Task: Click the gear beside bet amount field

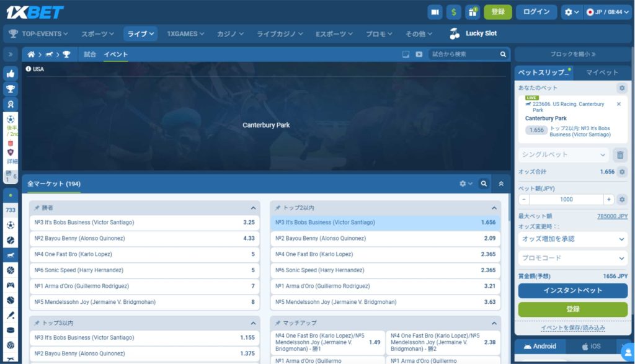Action: pyautogui.click(x=622, y=199)
